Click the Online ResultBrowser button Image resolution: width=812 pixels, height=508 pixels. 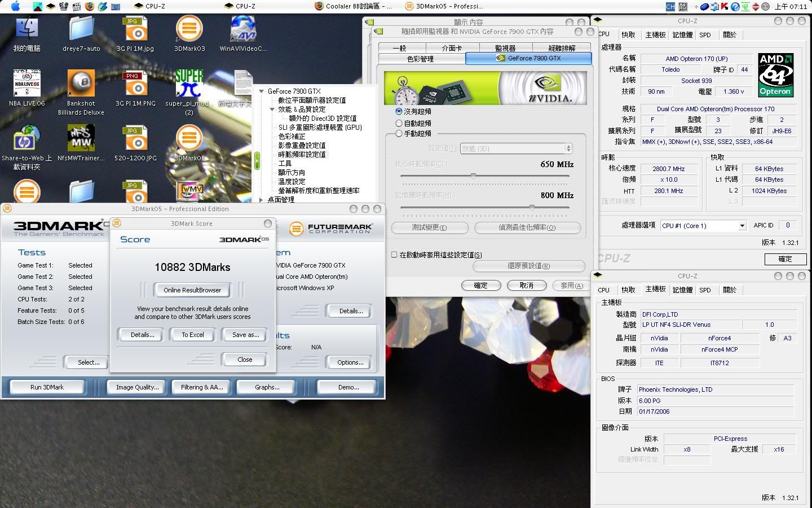[x=192, y=290]
